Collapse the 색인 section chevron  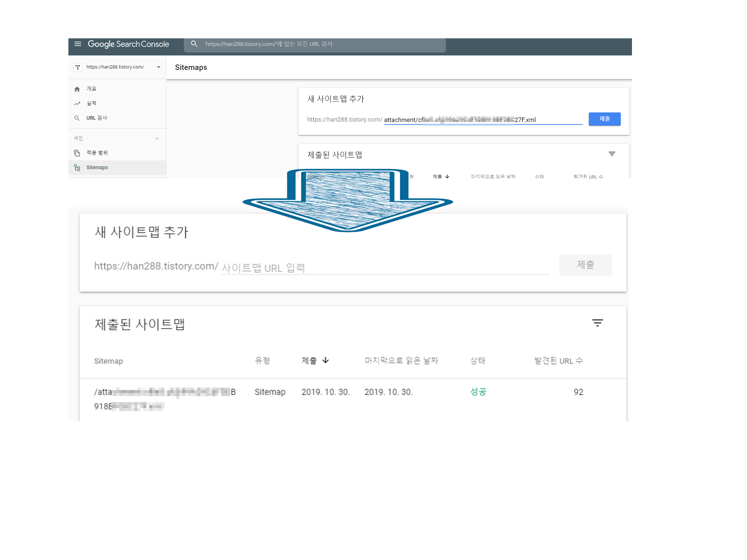pyautogui.click(x=157, y=139)
